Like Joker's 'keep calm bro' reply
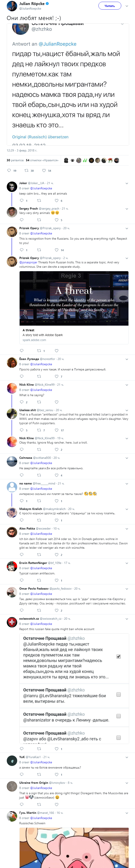The height and width of the screenshot is (868, 135). (x=56, y=200)
